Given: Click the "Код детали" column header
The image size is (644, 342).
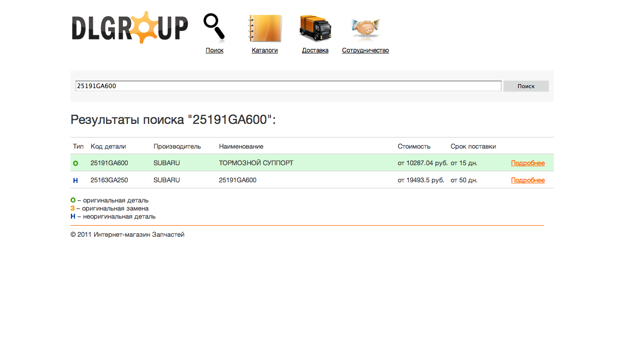Looking at the screenshot, I should [x=107, y=146].
